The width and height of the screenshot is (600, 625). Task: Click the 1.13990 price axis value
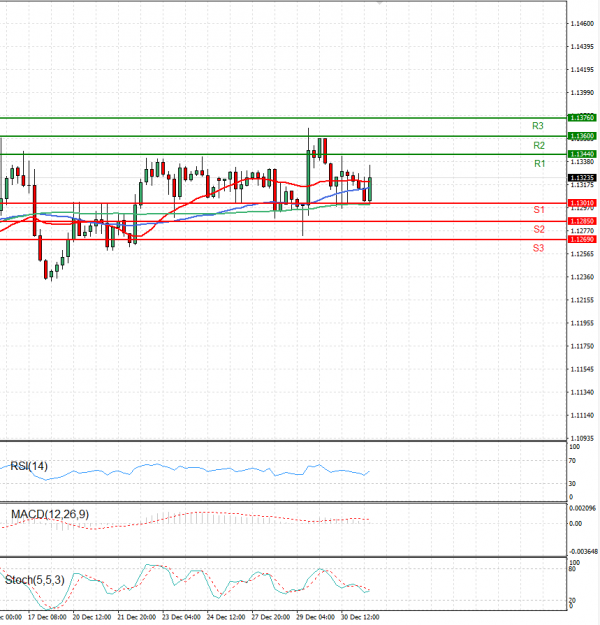click(x=582, y=93)
